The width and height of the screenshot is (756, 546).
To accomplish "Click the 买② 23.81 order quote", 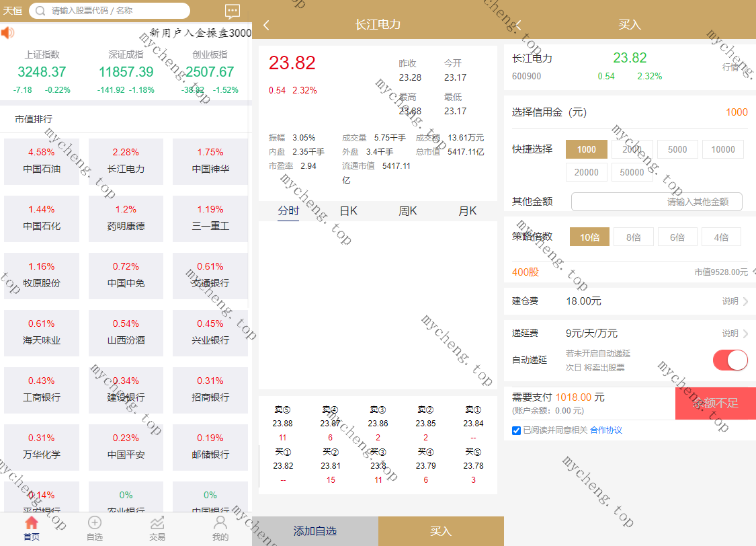I will pyautogui.click(x=330, y=466).
